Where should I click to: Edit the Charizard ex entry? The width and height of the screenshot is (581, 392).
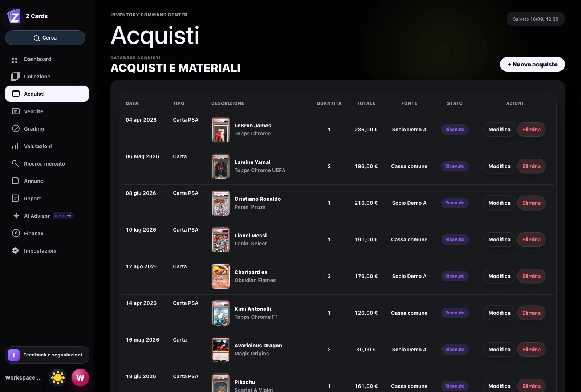pos(499,276)
